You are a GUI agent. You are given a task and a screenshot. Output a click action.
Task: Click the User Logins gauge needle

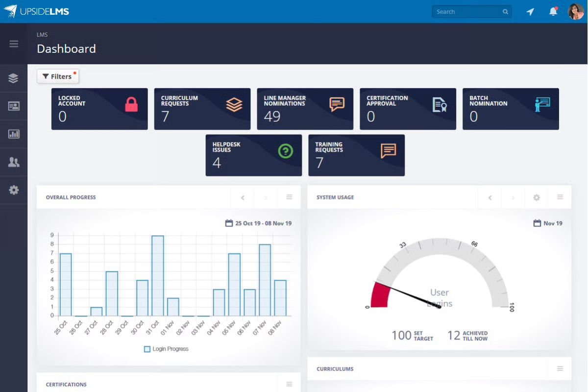click(x=408, y=294)
